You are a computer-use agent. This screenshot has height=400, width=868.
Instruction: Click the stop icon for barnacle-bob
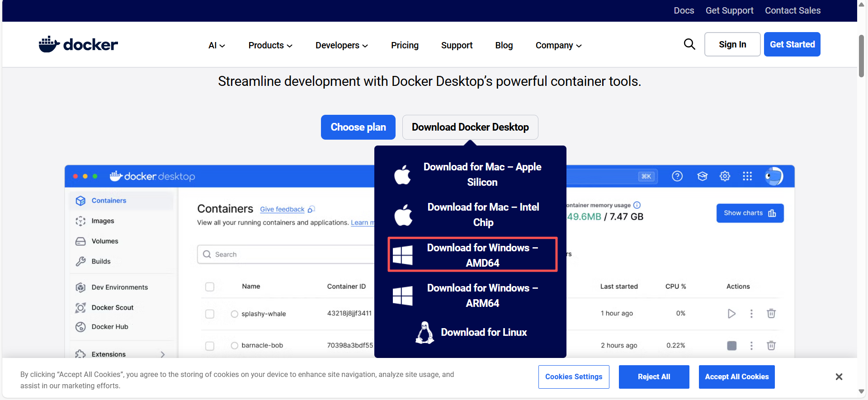pos(731,346)
